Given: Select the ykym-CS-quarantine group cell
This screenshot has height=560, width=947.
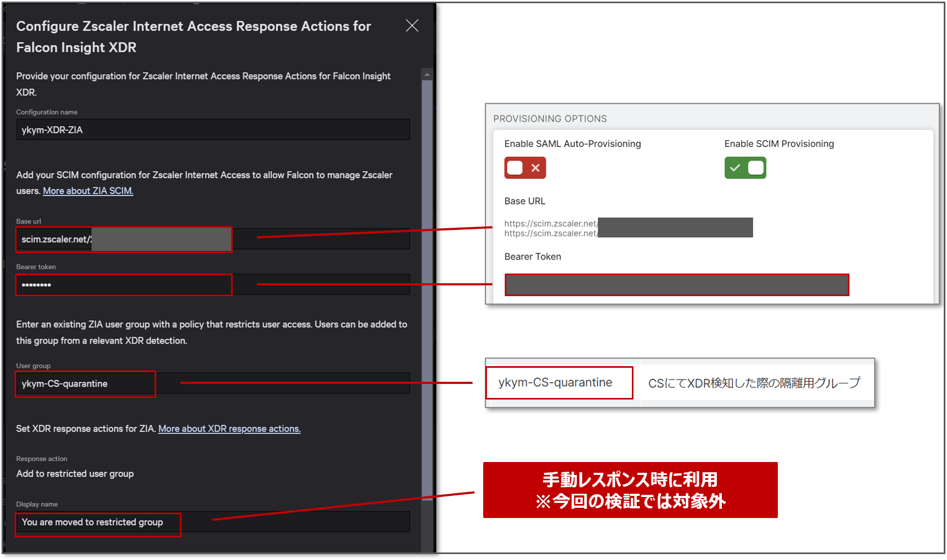Looking at the screenshot, I should (x=559, y=383).
